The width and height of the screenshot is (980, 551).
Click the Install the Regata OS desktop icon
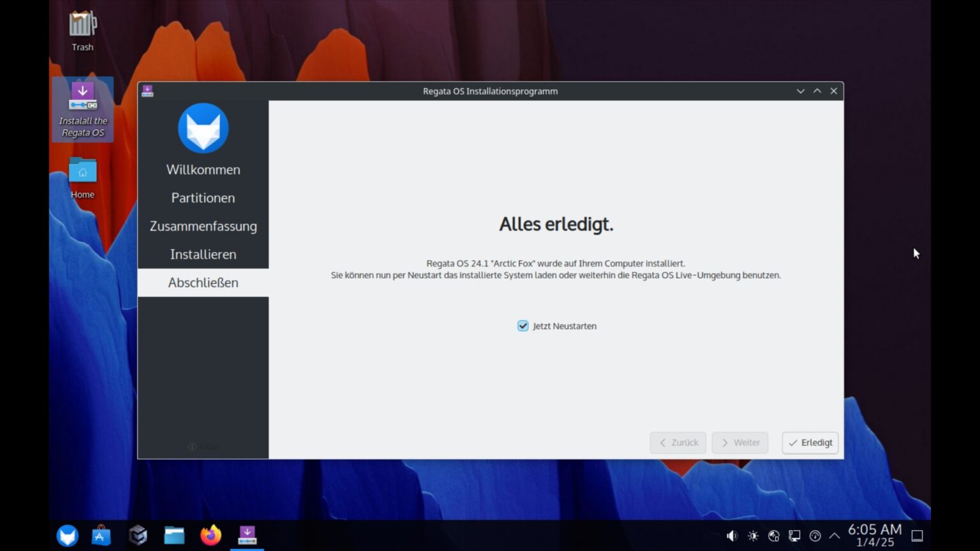point(83,109)
